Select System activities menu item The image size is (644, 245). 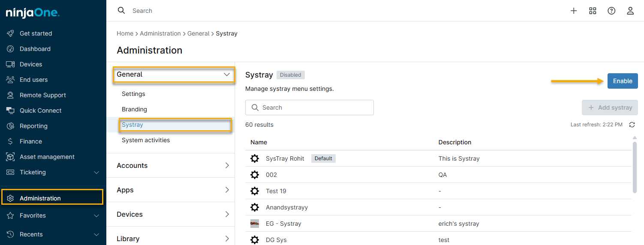click(146, 140)
